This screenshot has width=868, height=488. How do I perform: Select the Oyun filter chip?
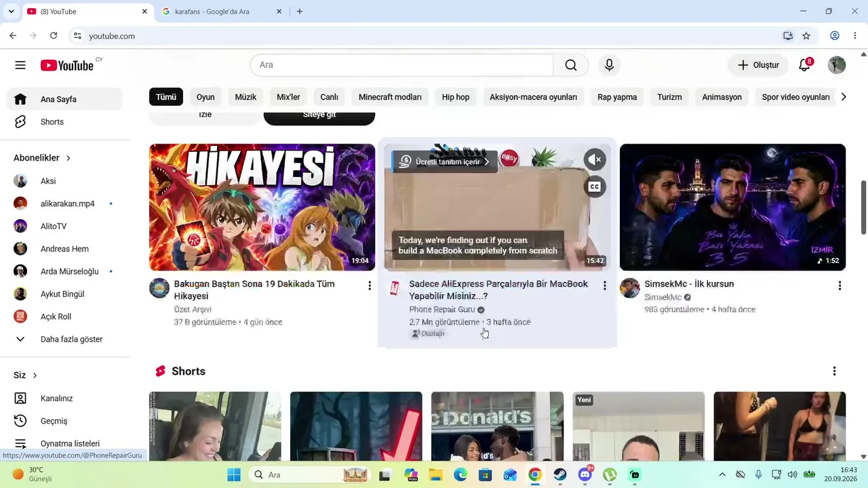point(205,97)
